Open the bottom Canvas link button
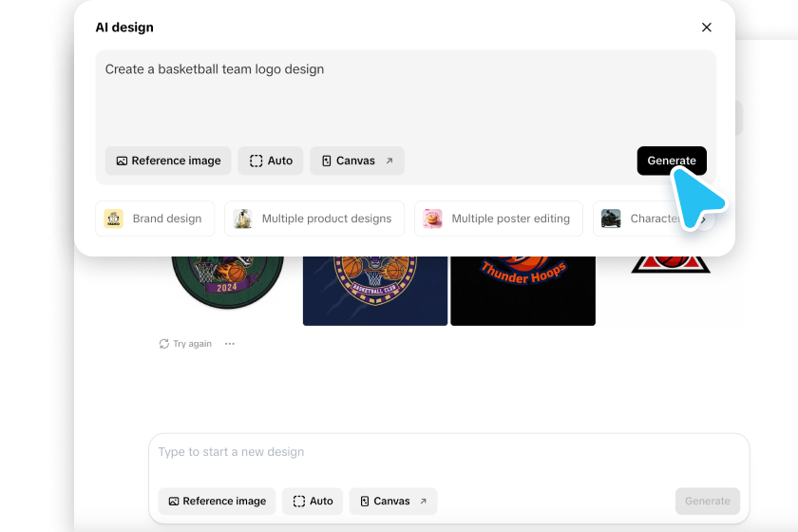The height and width of the screenshot is (532, 798). point(393,501)
